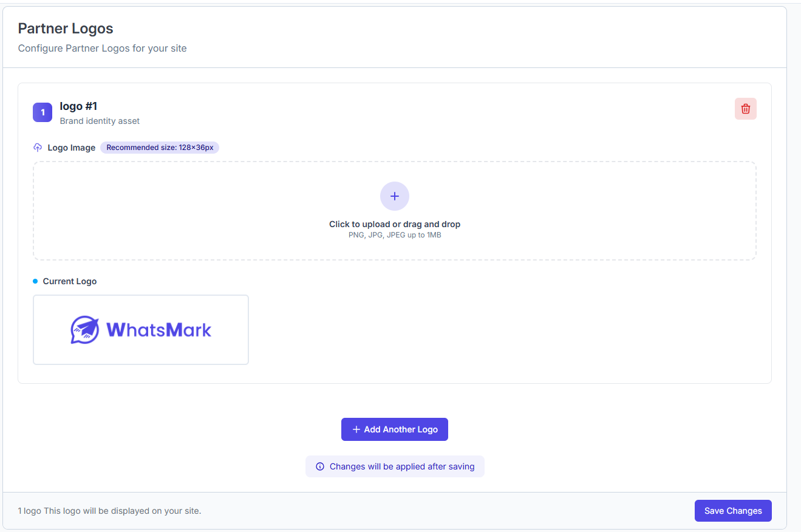Click the cloud upload icon beside Logo Image
Viewport: 801px width, 532px height.
coord(38,148)
